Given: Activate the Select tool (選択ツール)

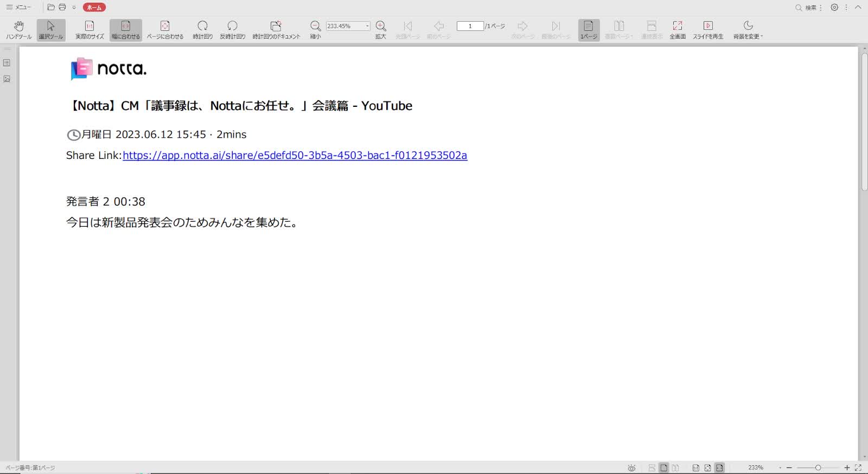Looking at the screenshot, I should point(51,30).
